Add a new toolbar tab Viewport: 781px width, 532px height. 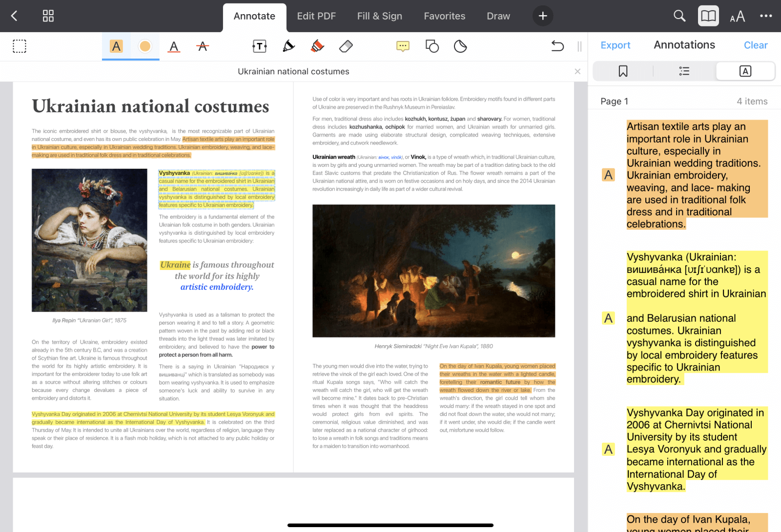click(x=543, y=16)
